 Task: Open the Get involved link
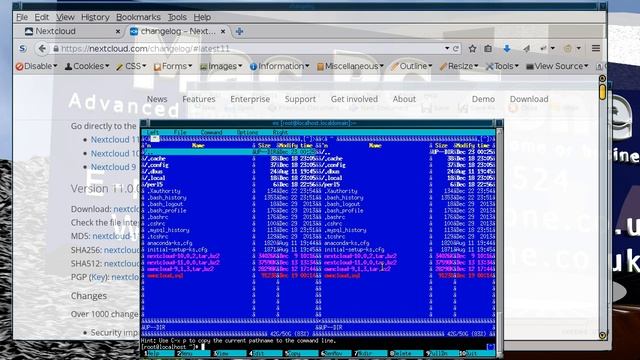[354, 99]
